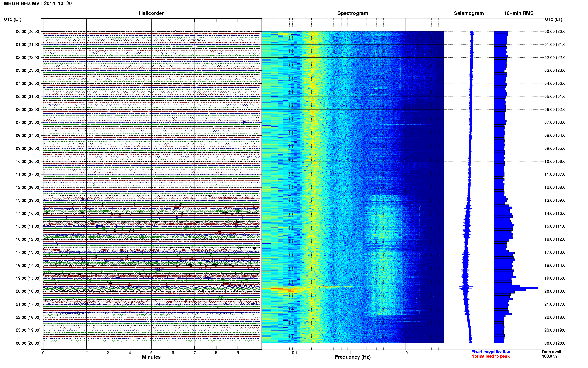This screenshot has width=588, height=368.
Task: Click the 100.0 % data availability value
Action: (x=549, y=356)
